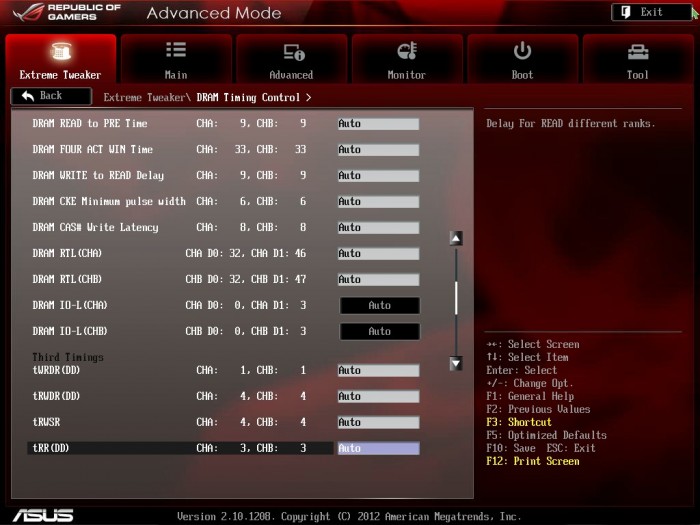
Task: Open the Monitor tab thermometer icon
Action: pos(407,51)
